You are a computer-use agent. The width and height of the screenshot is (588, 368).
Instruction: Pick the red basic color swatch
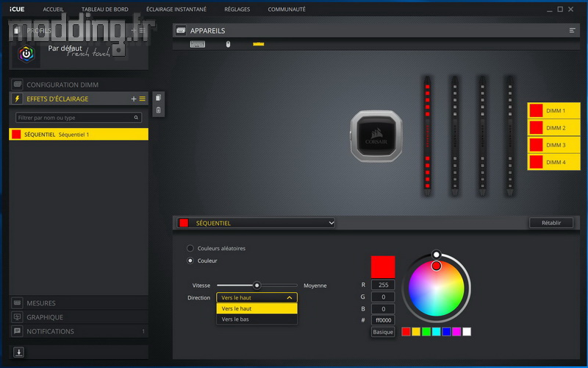point(406,332)
